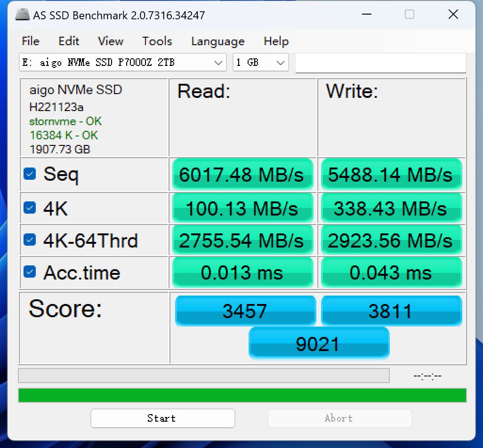Click the Abort button
The image size is (483, 448).
click(340, 418)
